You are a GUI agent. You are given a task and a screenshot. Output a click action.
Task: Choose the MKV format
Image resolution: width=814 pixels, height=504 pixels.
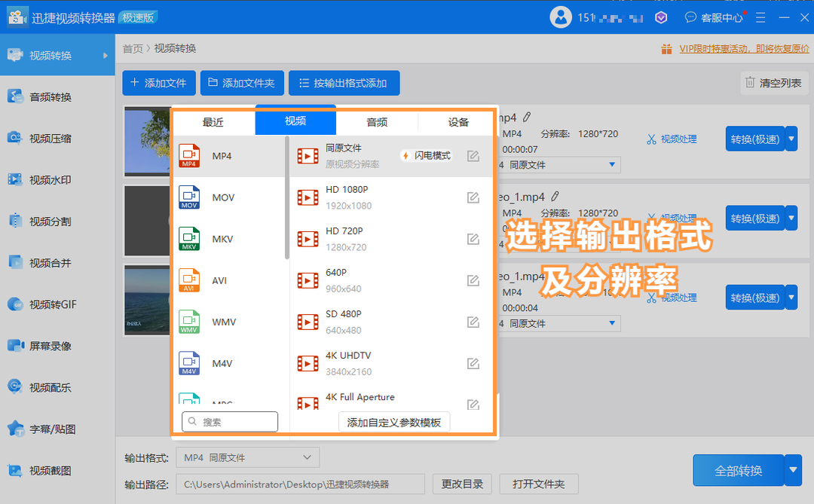coord(229,239)
